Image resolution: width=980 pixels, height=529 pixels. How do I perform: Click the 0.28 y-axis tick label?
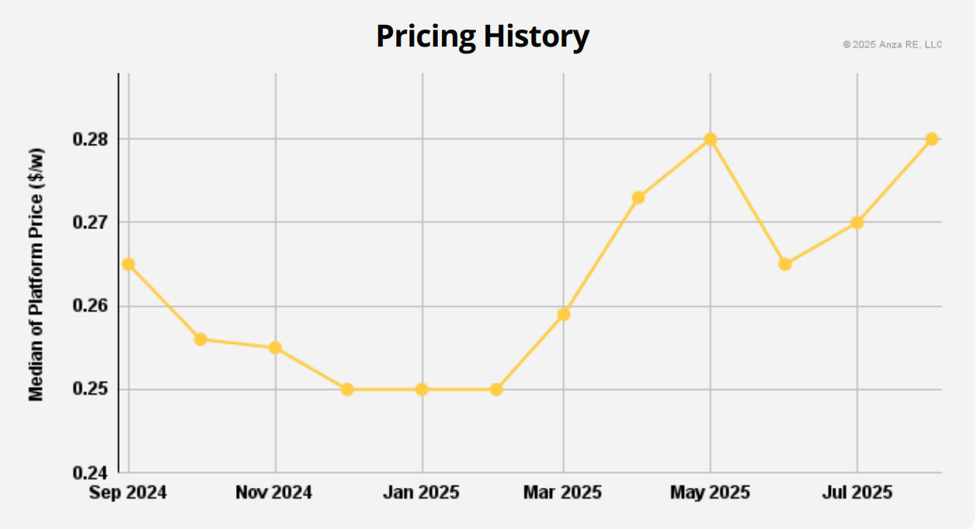(92, 140)
